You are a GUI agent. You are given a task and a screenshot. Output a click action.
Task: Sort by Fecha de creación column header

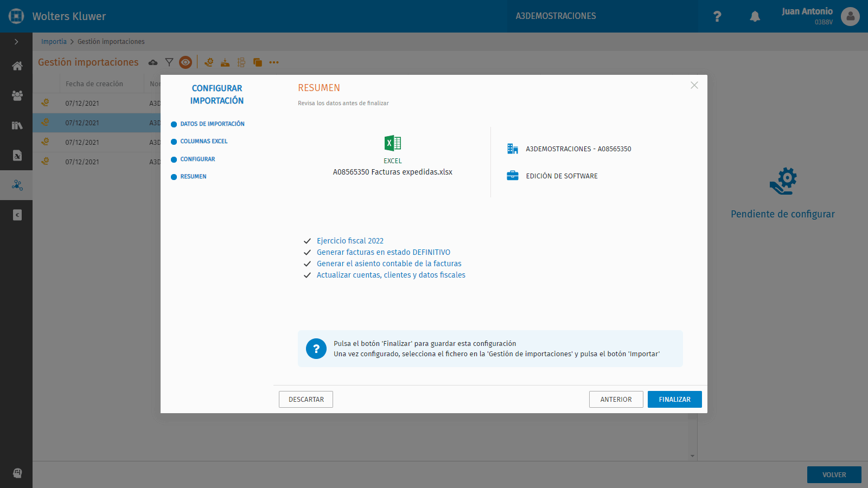coord(94,84)
